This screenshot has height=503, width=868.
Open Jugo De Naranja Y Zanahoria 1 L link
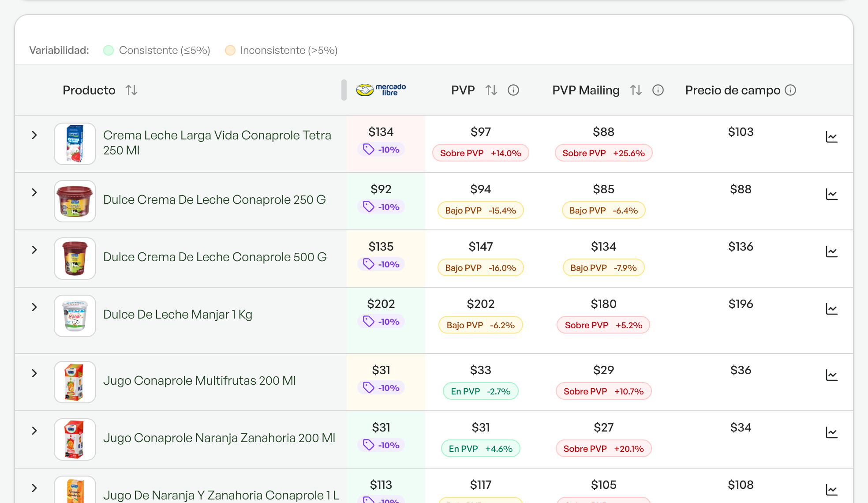pyautogui.click(x=221, y=495)
